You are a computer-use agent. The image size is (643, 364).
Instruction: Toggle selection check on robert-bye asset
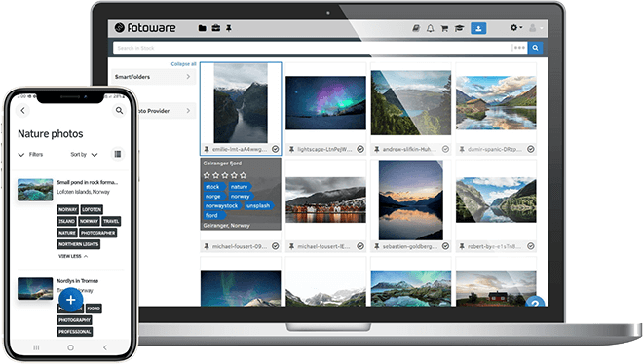(x=531, y=246)
